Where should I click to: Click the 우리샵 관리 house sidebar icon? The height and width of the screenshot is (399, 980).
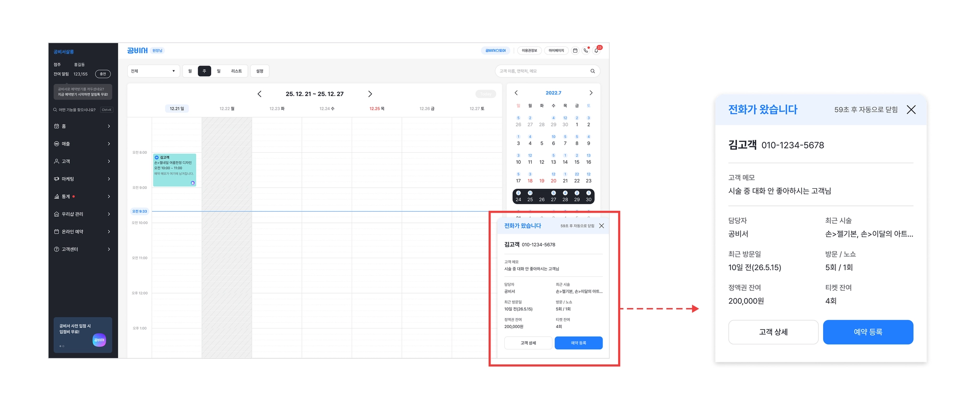56,214
